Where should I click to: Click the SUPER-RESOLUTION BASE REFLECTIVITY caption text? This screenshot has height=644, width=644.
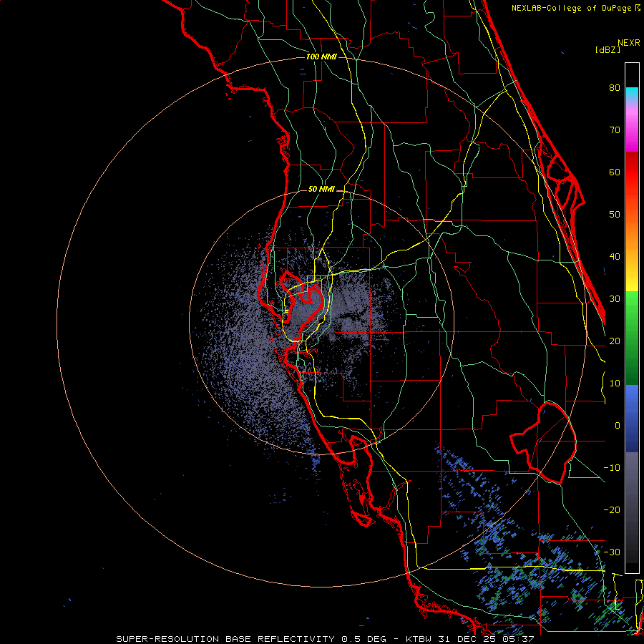[x=225, y=639]
